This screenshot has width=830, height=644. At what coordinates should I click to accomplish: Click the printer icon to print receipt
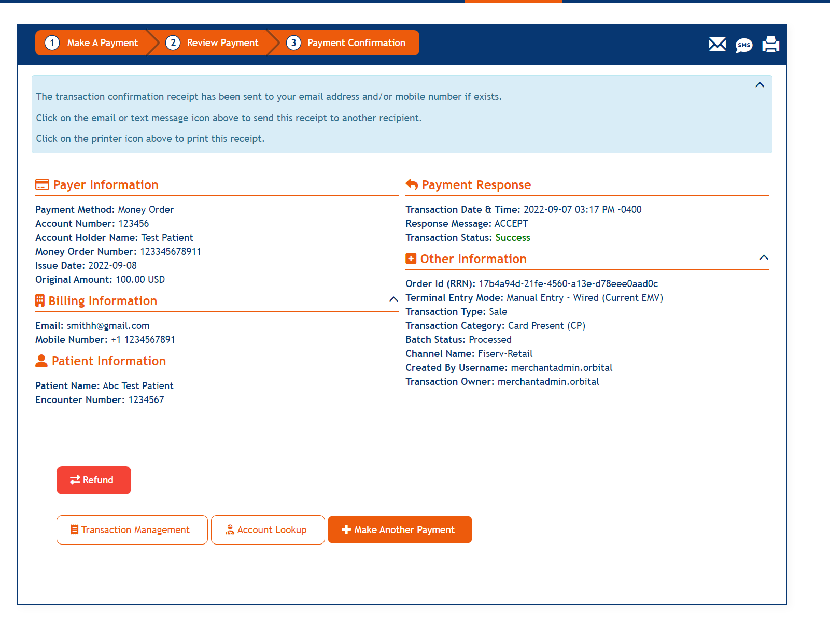point(770,45)
